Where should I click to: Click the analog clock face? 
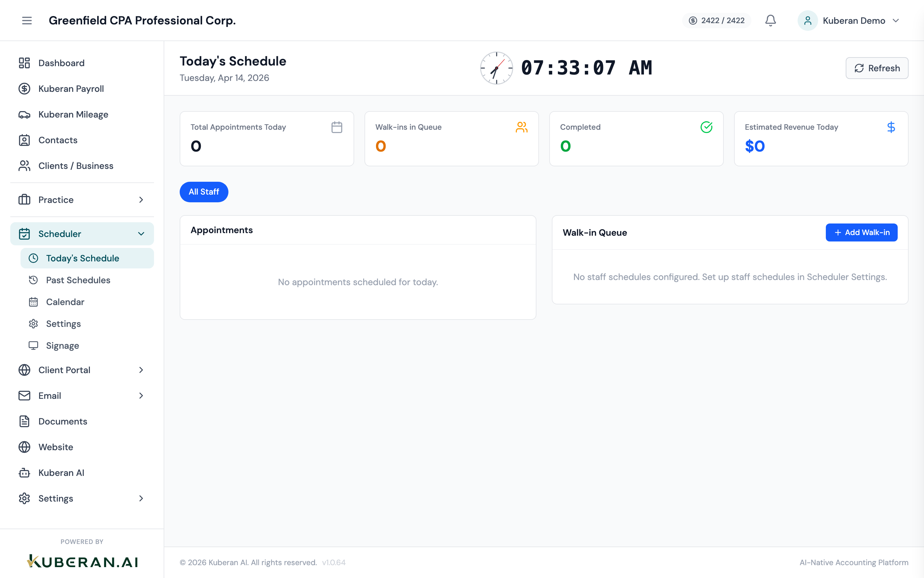[x=496, y=68]
